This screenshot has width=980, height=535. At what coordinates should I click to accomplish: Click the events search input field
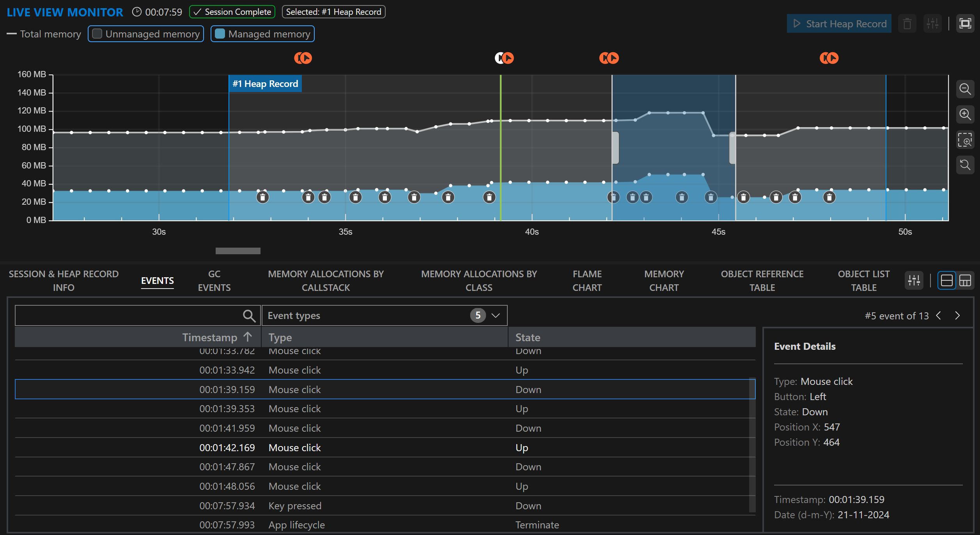pyautogui.click(x=129, y=315)
